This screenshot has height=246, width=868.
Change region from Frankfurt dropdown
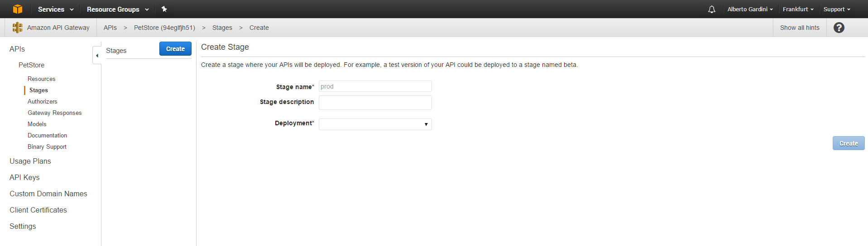click(798, 9)
